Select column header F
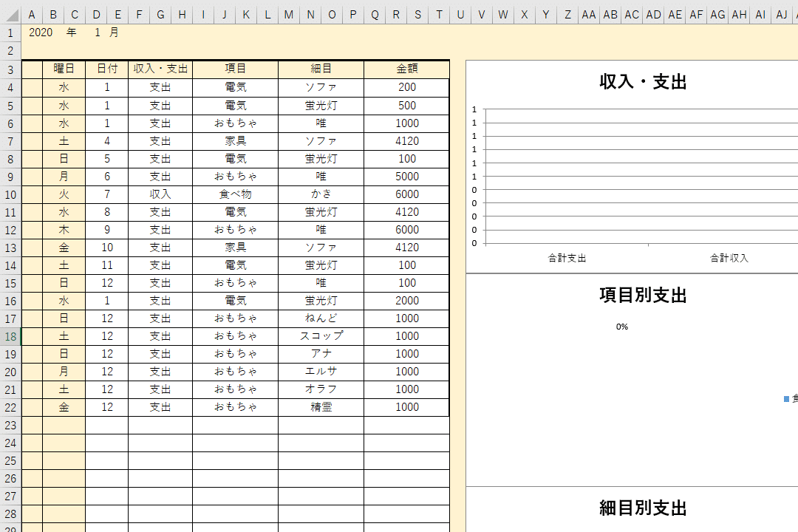The height and width of the screenshot is (532, 798). (139, 16)
